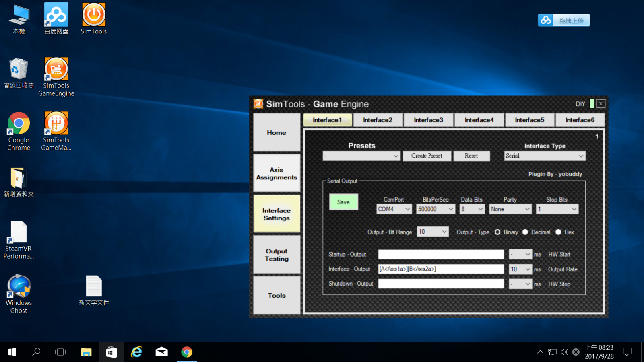Screen dimensions: 644x362
Task: Open the Tools section
Action: point(277,295)
